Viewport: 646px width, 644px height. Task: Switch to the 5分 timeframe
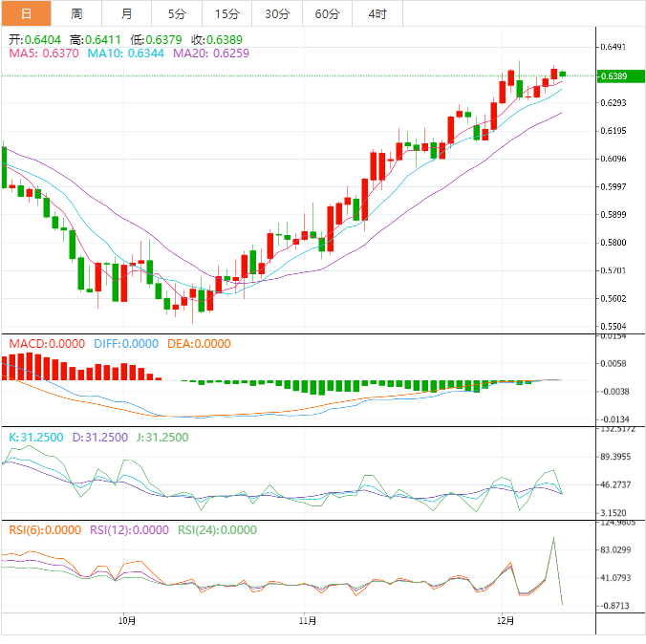pyautogui.click(x=177, y=13)
